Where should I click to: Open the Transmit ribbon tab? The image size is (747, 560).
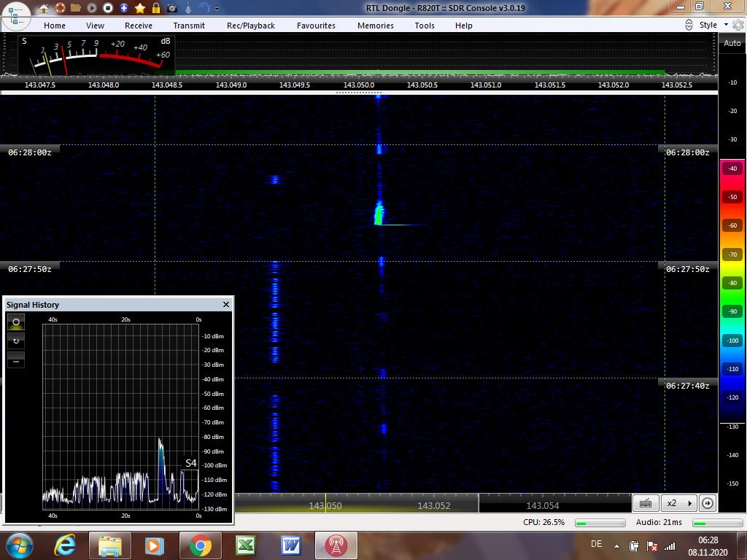(x=189, y=26)
